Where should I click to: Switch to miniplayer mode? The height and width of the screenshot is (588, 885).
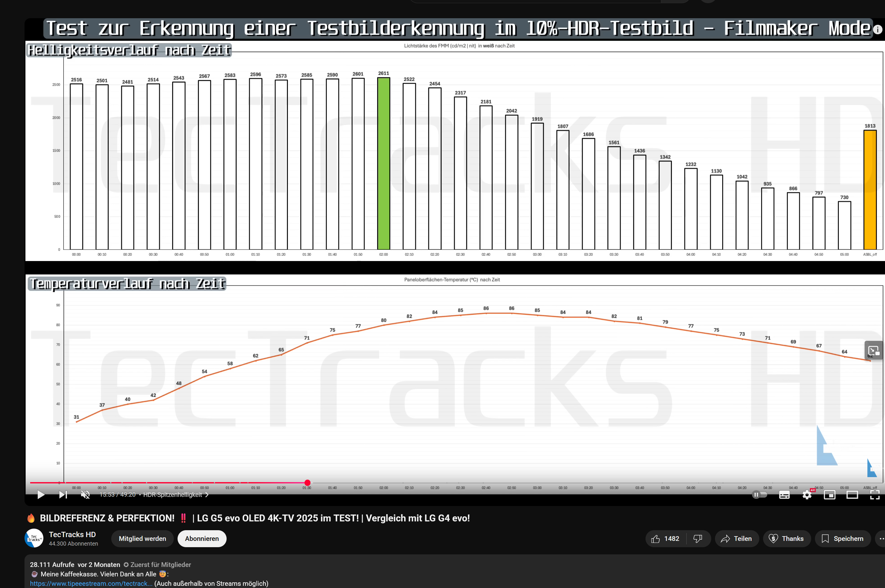(x=829, y=495)
